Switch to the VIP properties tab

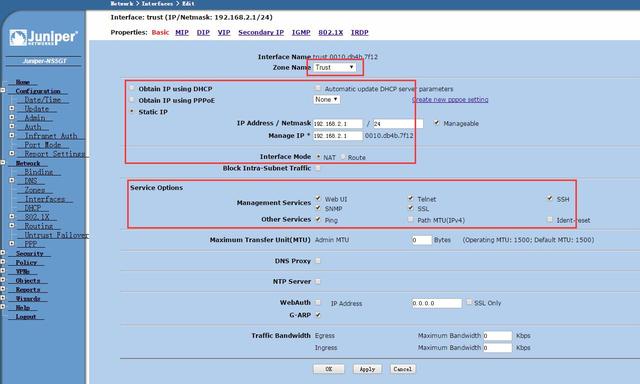[x=224, y=32]
